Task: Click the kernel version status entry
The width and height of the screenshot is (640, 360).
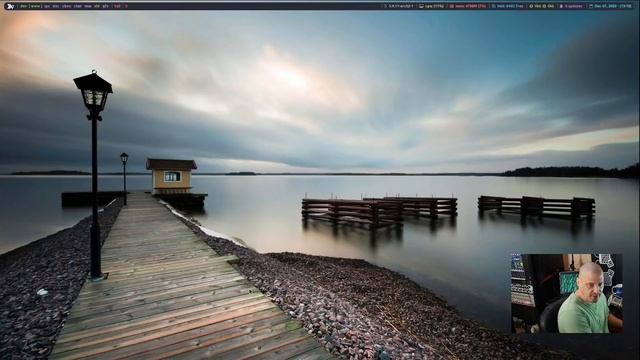Action: click(399, 6)
